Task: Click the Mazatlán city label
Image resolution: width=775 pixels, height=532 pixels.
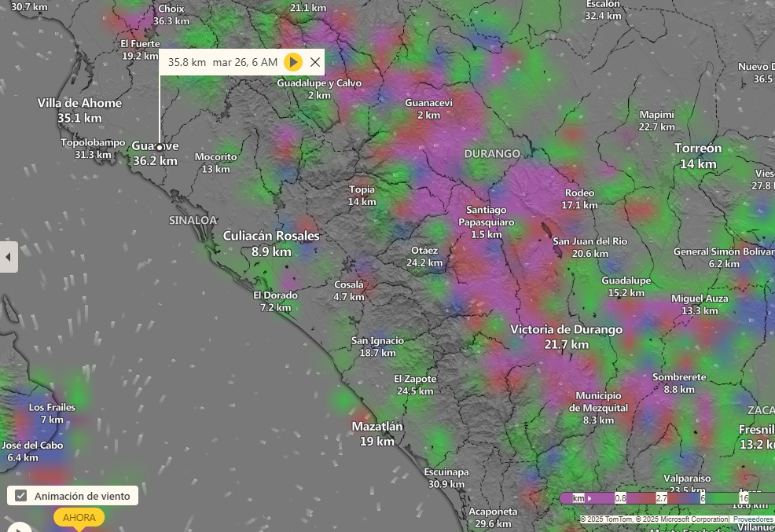Action: (x=377, y=434)
